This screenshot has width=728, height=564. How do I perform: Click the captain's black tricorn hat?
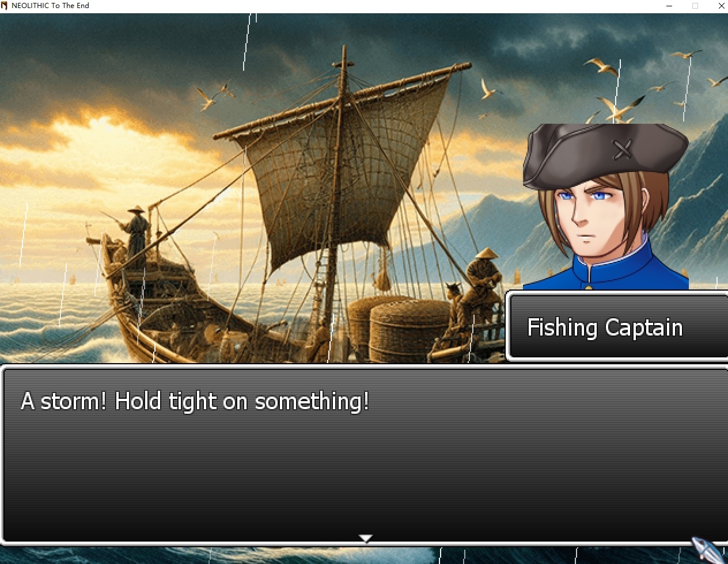(x=604, y=154)
